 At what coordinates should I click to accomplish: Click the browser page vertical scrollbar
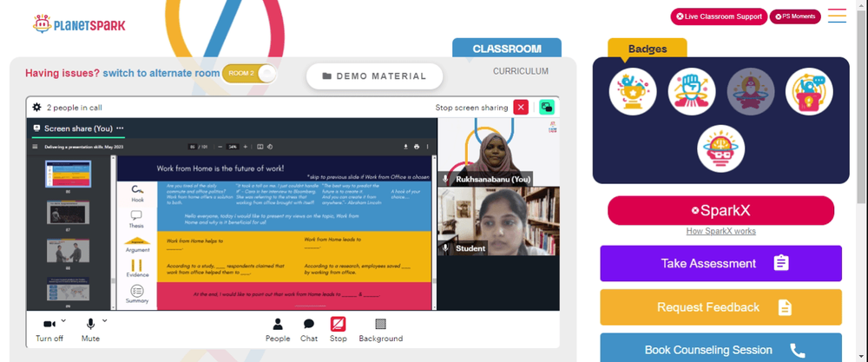863,105
